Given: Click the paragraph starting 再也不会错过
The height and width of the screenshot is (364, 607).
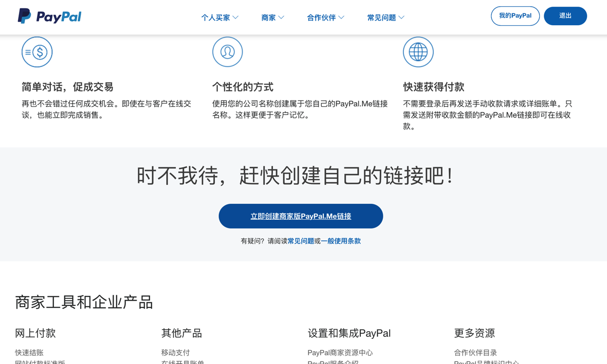Looking at the screenshot, I should coord(106,109).
